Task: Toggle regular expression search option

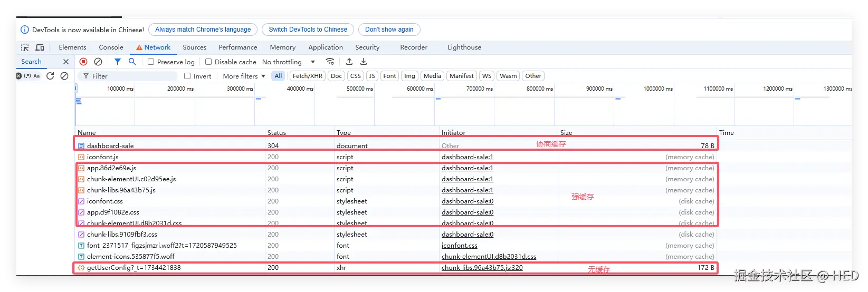Action: 27,76
